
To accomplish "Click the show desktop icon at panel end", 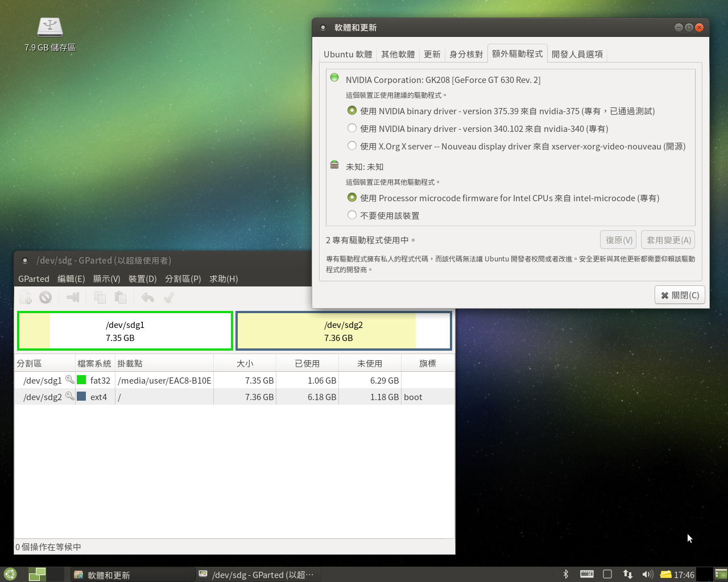I will (721, 574).
